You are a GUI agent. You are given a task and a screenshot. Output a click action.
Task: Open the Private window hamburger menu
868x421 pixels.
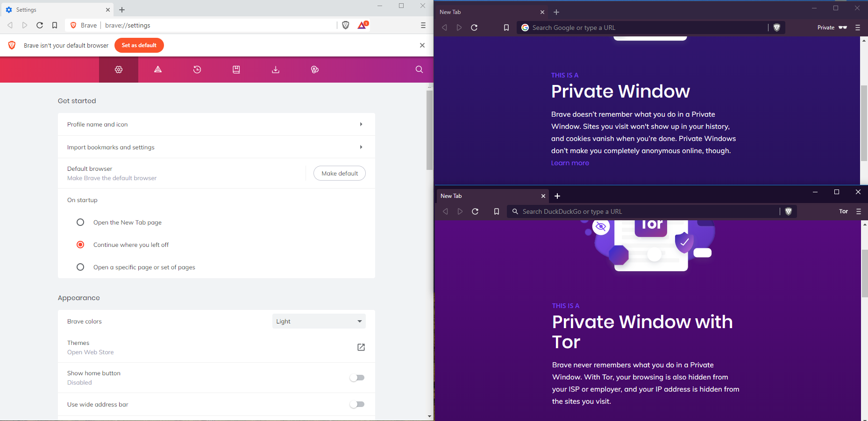(x=858, y=28)
